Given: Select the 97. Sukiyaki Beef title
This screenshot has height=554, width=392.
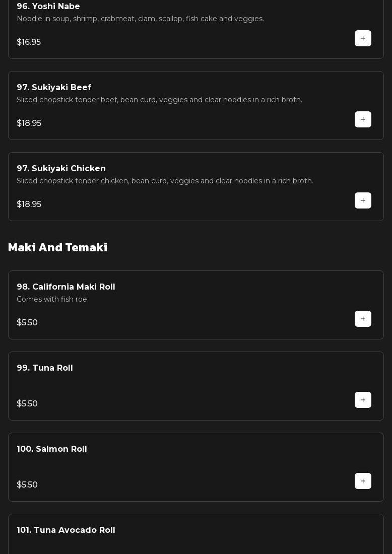Looking at the screenshot, I should click(x=54, y=88).
